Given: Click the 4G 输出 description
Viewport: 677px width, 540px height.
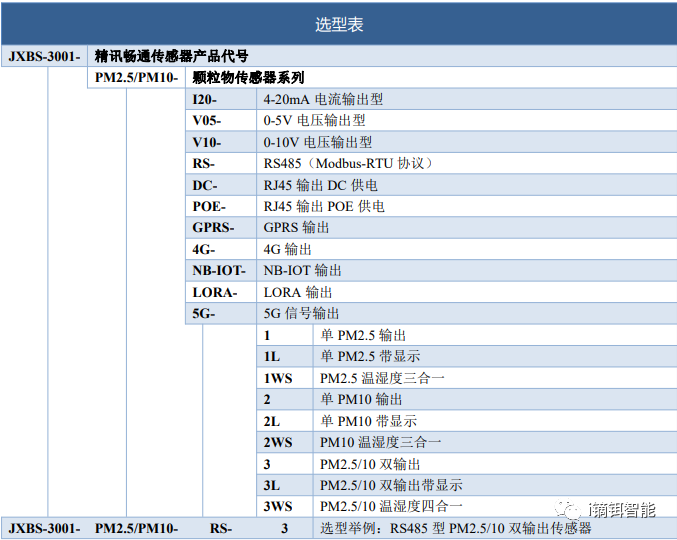Looking at the screenshot, I should pos(288,249).
